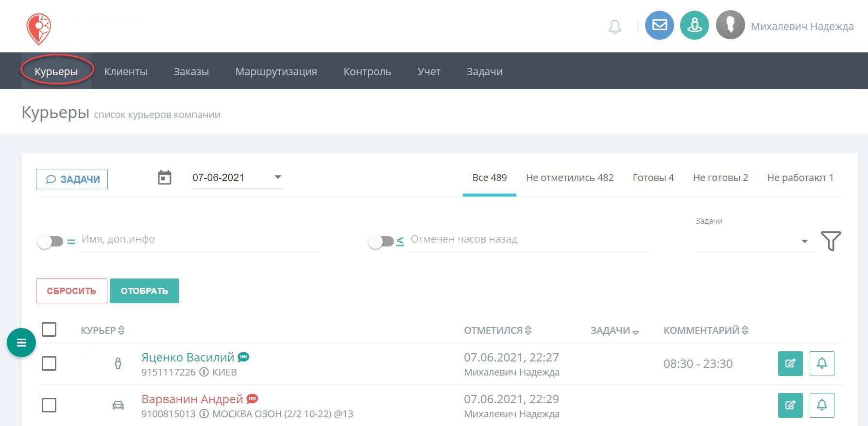Open ЗАДАЧИ column header dropdown
The height and width of the screenshot is (426, 868).
click(614, 331)
